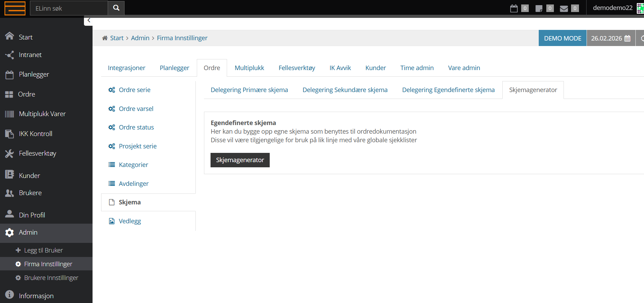Go to Multiplukk Varer barcode icon

click(x=10, y=114)
